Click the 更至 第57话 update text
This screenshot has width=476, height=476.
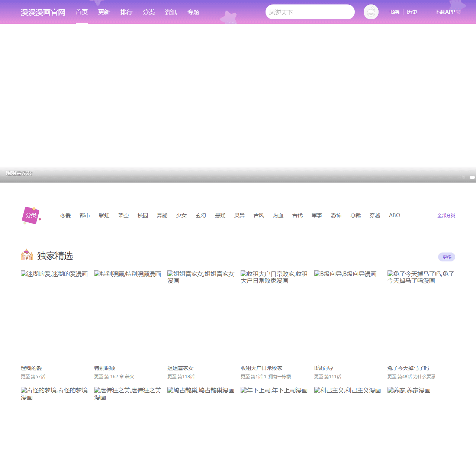tap(33, 377)
